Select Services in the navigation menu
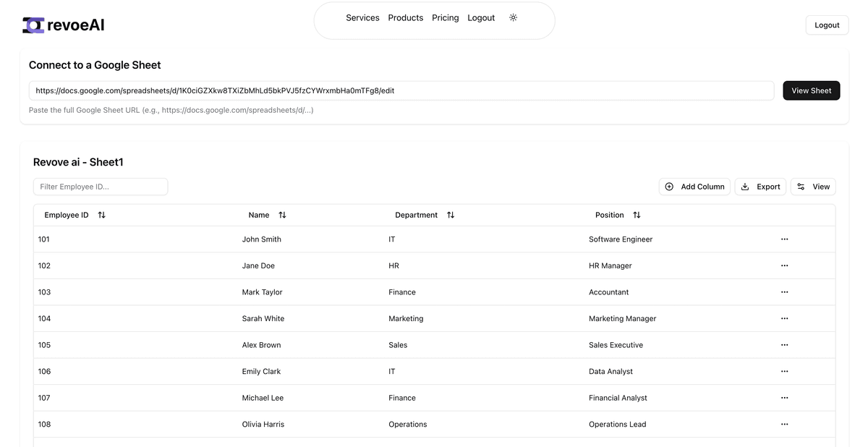868x447 pixels. click(x=362, y=17)
